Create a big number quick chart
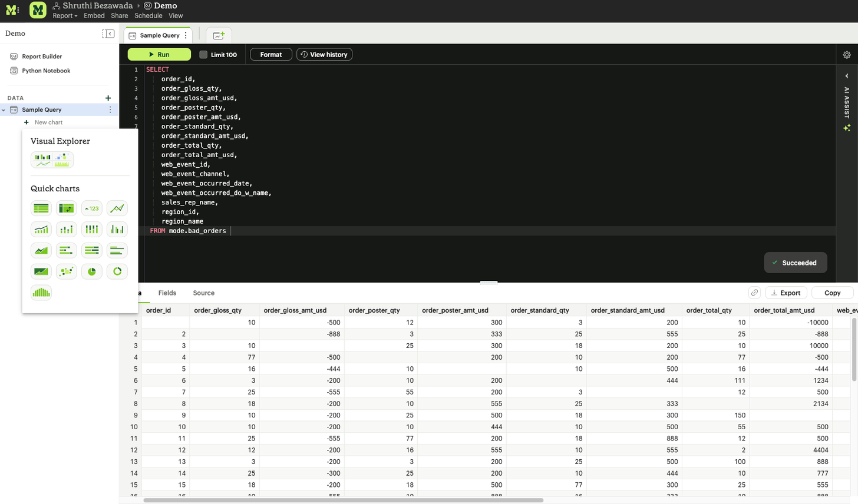This screenshot has width=858, height=504. (92, 208)
